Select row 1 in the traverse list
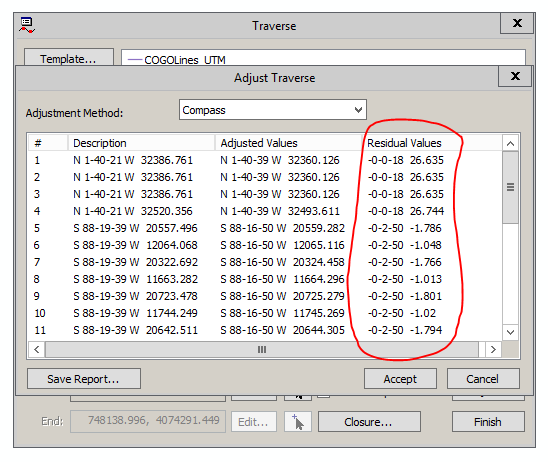The height and width of the screenshot is (462, 548). tap(265, 160)
